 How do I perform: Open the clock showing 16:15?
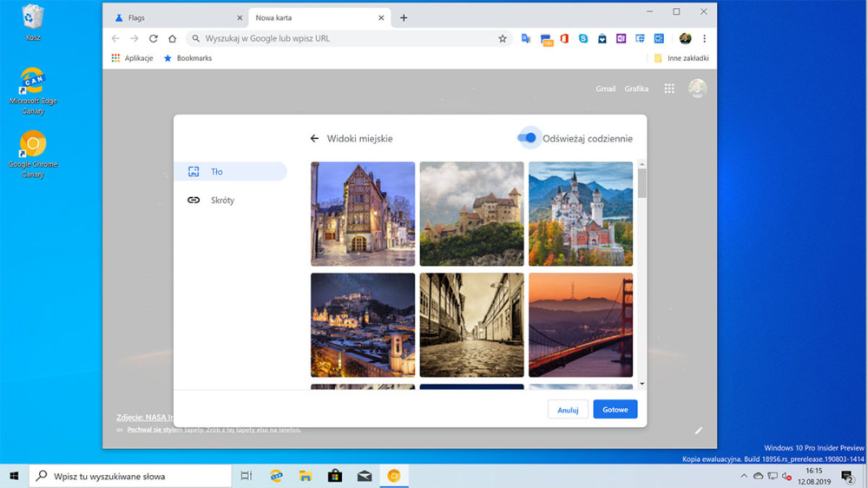814,476
